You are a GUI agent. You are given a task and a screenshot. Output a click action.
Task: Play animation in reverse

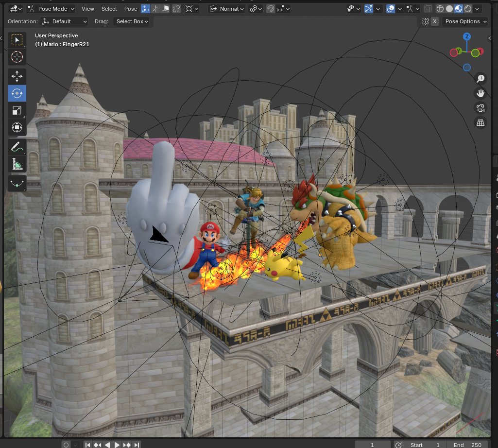coord(107,445)
